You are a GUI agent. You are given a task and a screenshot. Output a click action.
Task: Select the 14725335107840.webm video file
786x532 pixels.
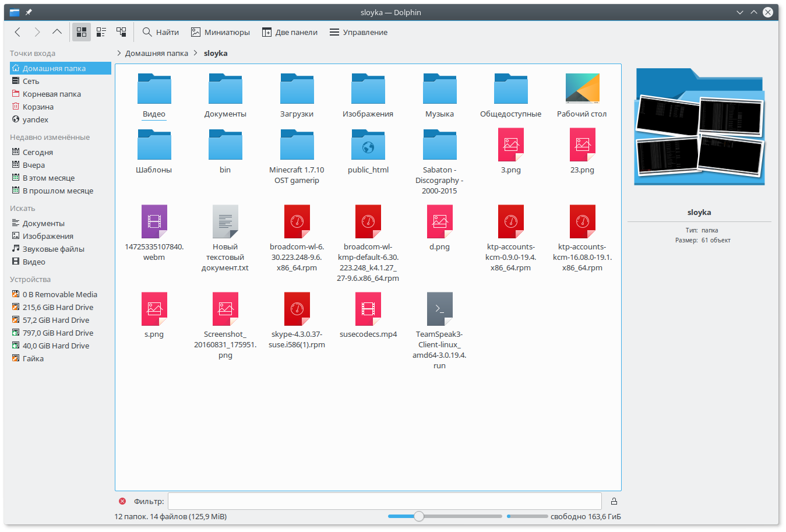154,221
